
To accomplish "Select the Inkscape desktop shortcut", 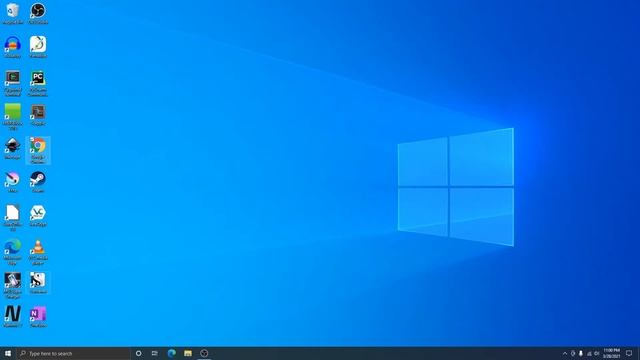I will click(x=13, y=148).
